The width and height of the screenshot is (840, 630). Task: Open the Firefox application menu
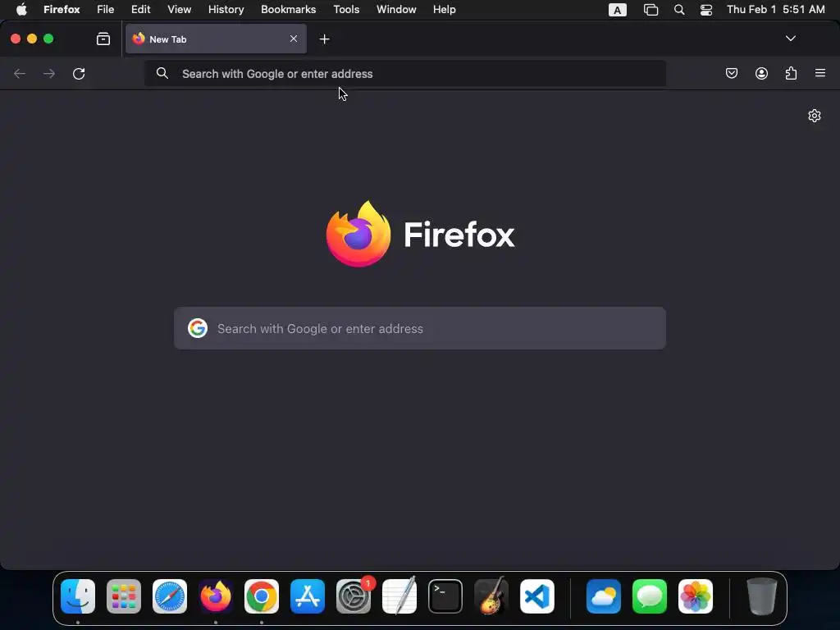pyautogui.click(x=62, y=10)
